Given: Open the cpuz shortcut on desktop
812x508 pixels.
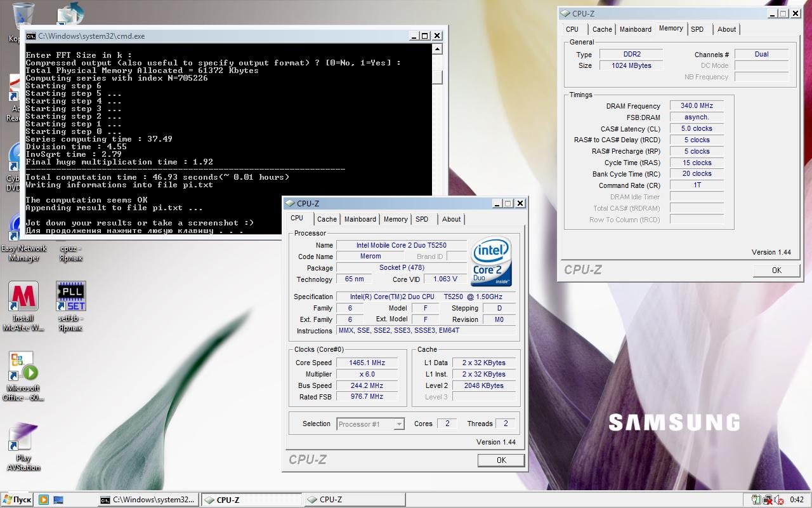Looking at the screenshot, I should coord(70,253).
